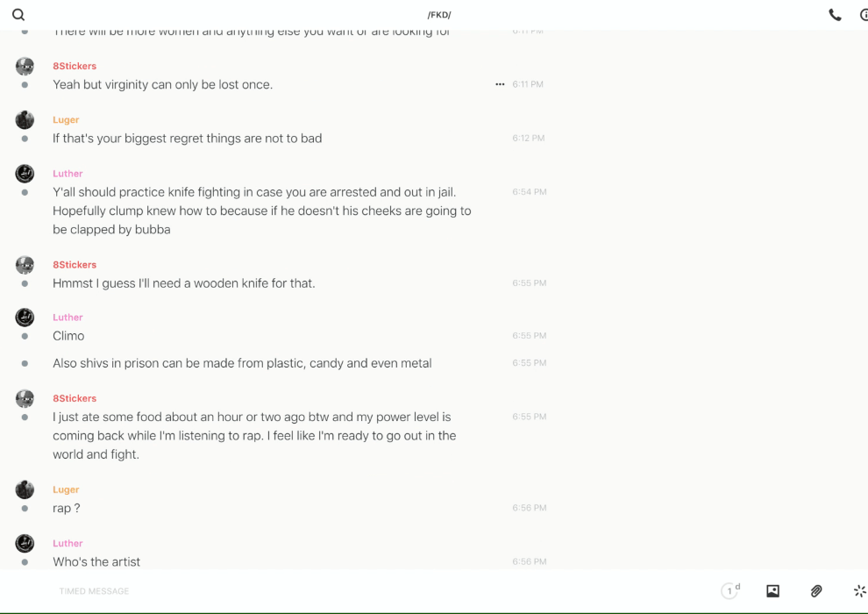Click Luger's name above 'rap ?' message
Image resolution: width=868 pixels, height=614 pixels.
[x=66, y=489]
